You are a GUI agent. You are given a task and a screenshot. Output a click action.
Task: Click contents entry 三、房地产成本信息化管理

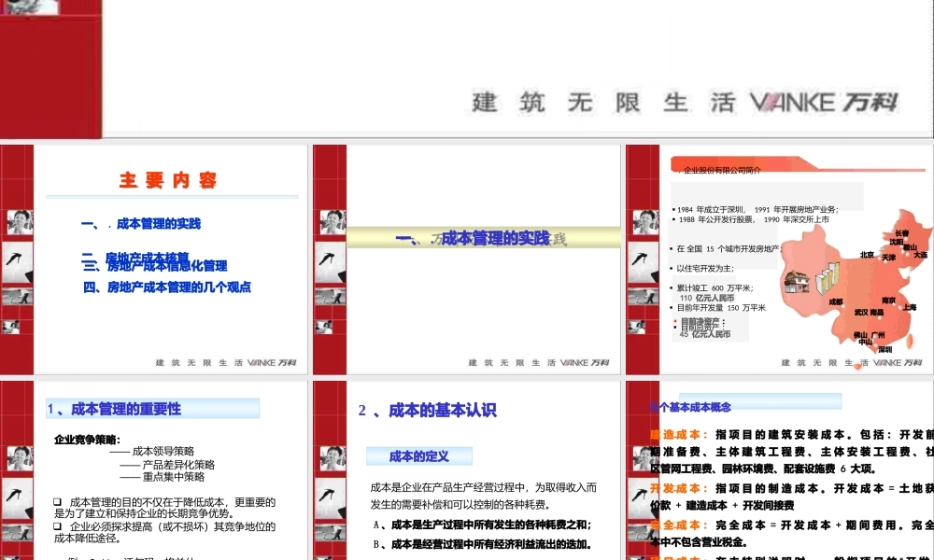(x=155, y=266)
